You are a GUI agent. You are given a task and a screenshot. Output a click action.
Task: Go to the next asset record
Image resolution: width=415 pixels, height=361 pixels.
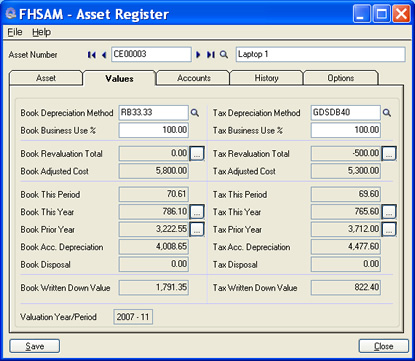[x=198, y=55]
